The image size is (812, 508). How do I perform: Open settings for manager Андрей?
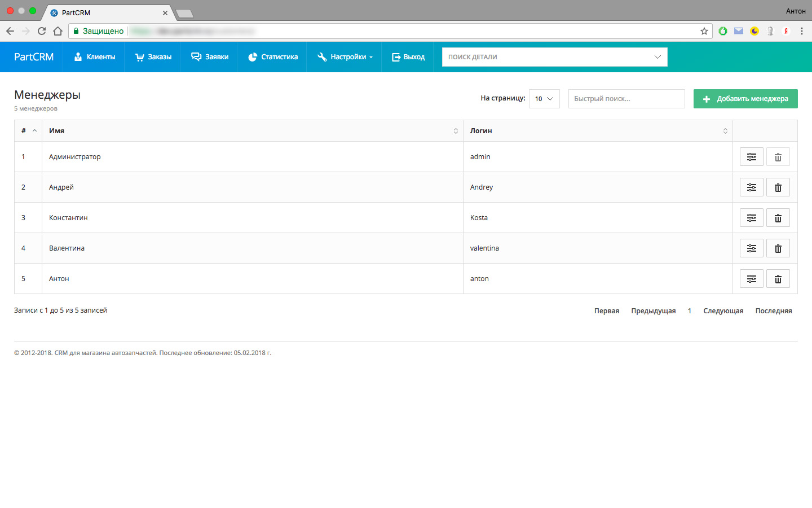[751, 187]
